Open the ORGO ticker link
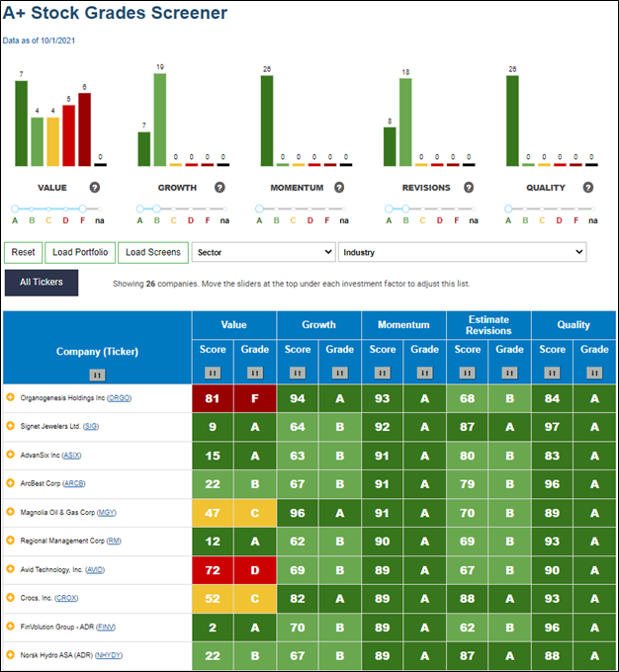The width and height of the screenshot is (619, 672). click(120, 398)
